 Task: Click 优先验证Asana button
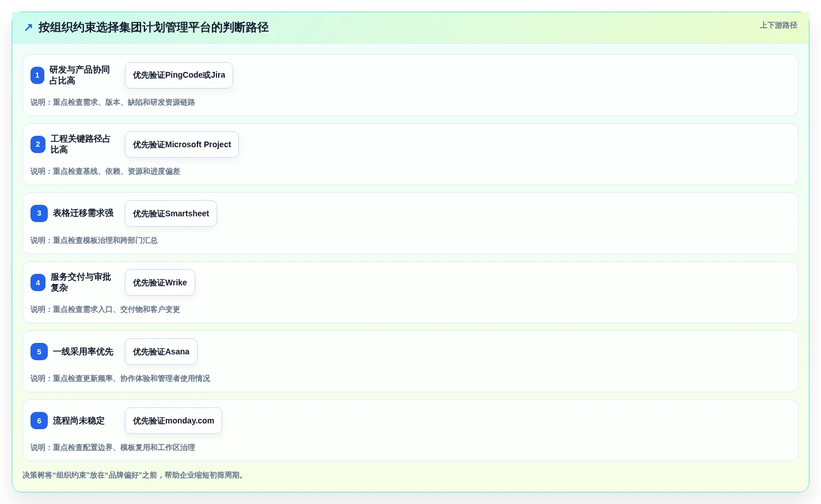[161, 352]
